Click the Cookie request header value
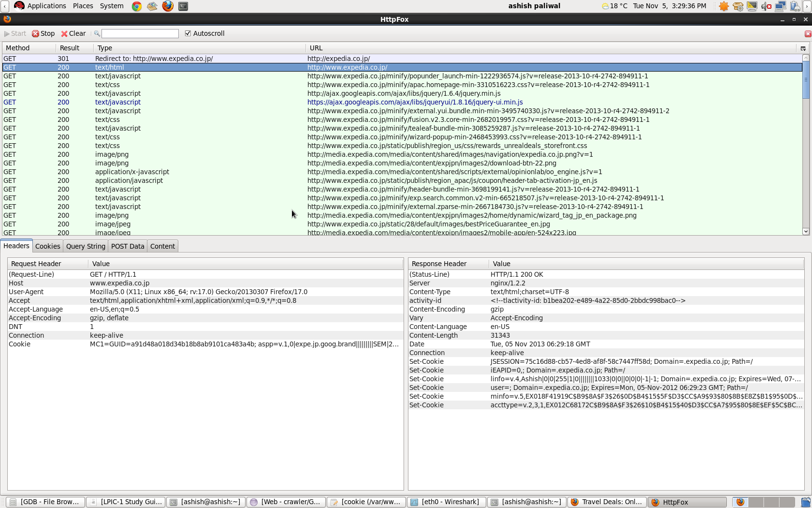 tap(244, 344)
